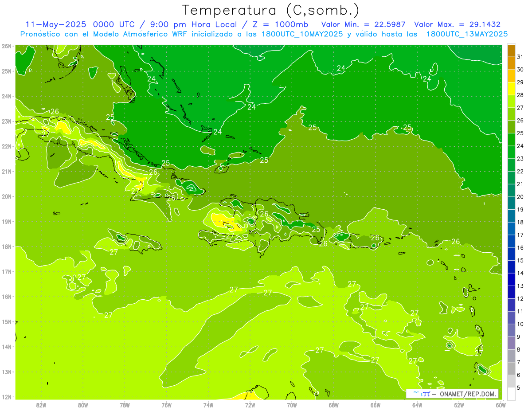
Task: Click the '82W' longitude axis label
Action: [41, 405]
